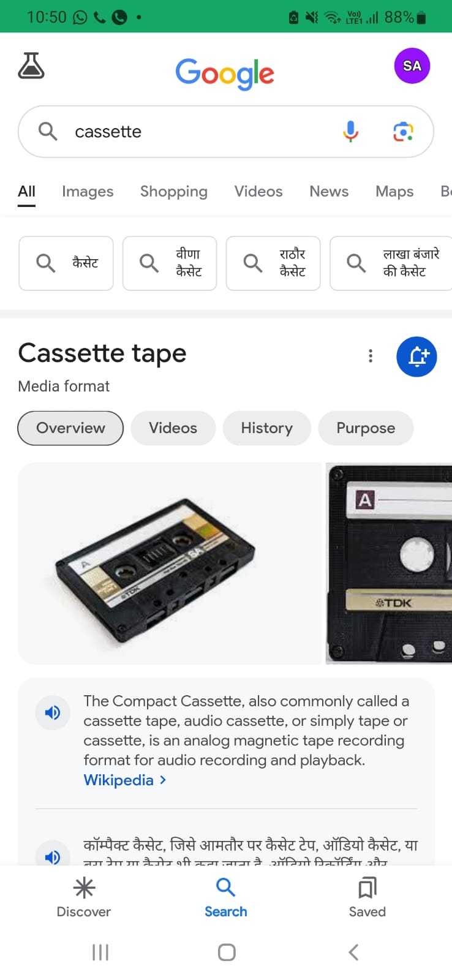452x980 pixels.
Task: Switch to the Images tab
Action: pos(88,192)
